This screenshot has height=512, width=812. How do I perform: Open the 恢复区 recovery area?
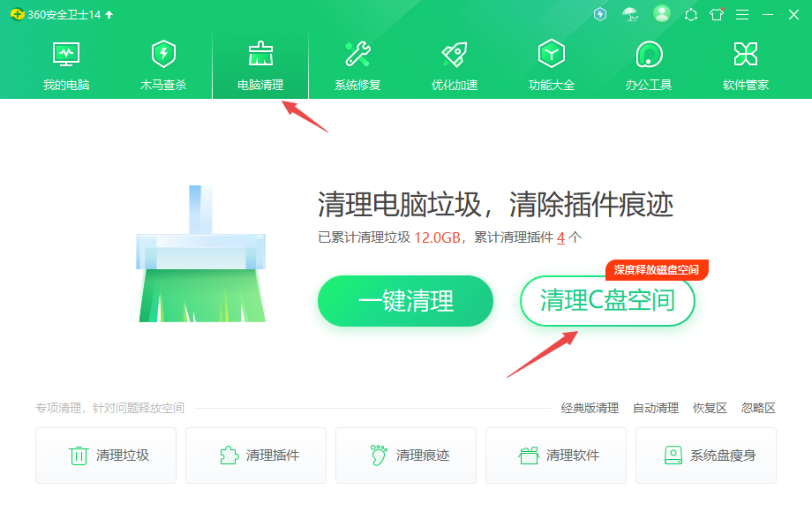coord(710,408)
